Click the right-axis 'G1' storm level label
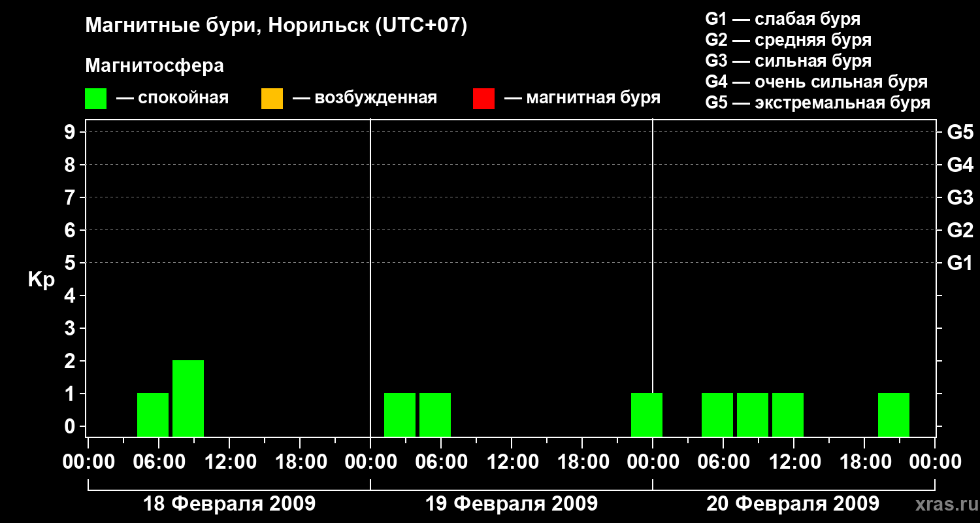Image resolution: width=980 pixels, height=523 pixels. (960, 263)
